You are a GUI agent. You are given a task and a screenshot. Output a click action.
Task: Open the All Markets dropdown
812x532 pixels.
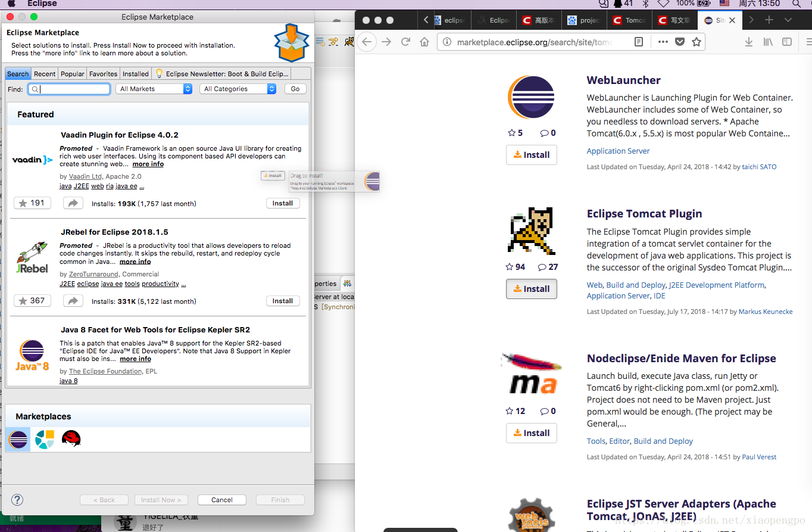click(154, 88)
